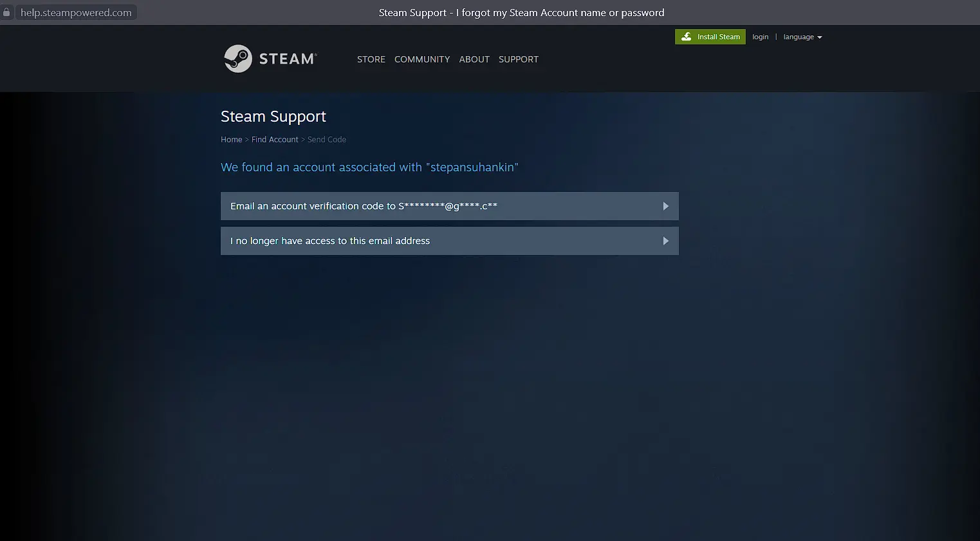Viewport: 980px width, 541px height.
Task: Open the ABOUT menu item
Action: pos(474,59)
